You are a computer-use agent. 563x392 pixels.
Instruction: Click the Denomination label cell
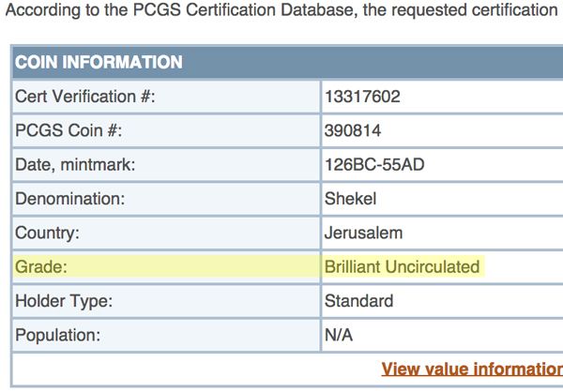pos(166,199)
